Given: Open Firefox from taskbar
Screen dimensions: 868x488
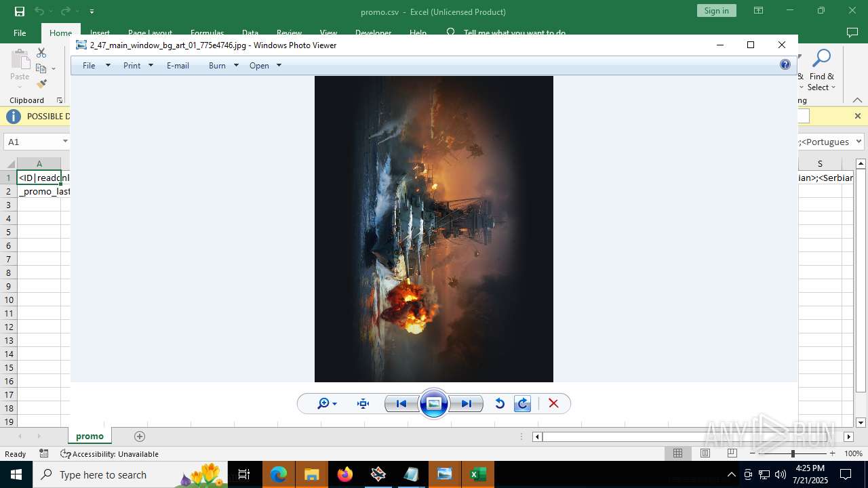Looking at the screenshot, I should tap(345, 474).
